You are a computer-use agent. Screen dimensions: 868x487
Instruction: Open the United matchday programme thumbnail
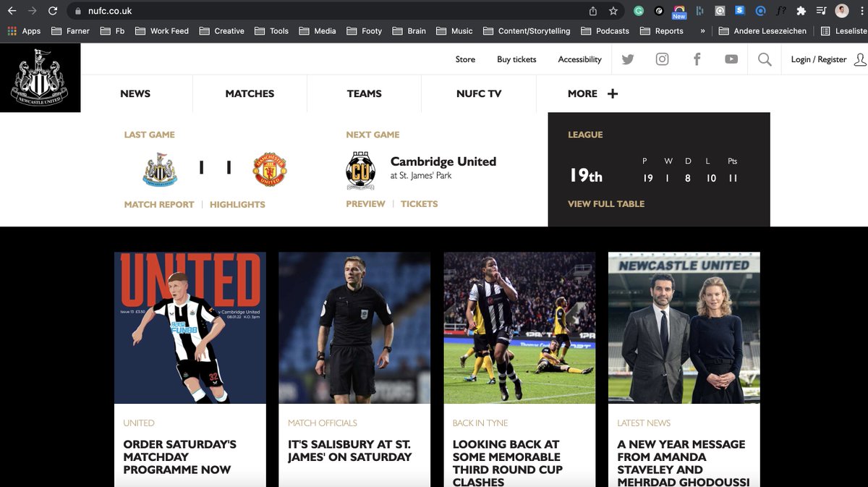pos(190,328)
